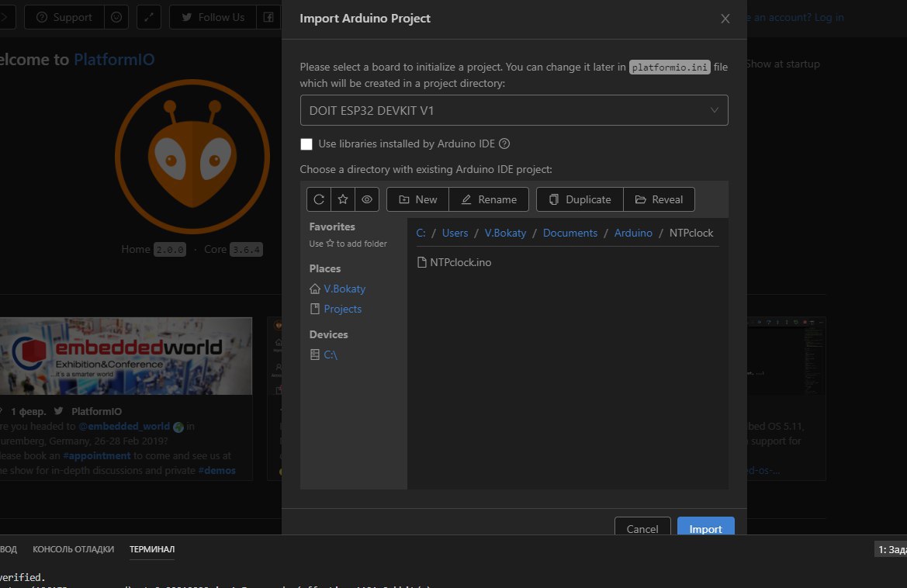
Task: Duplicate the selected item
Action: pyautogui.click(x=580, y=199)
